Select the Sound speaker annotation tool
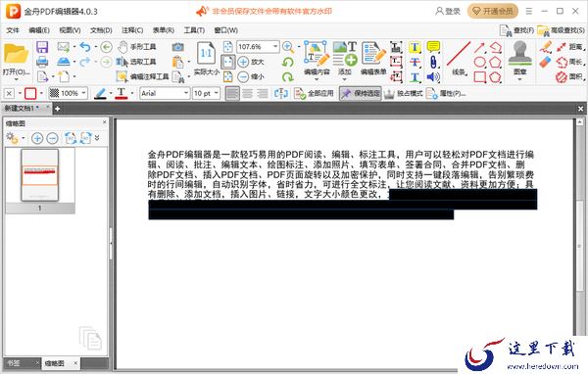This screenshot has width=588, height=374. (x=433, y=77)
